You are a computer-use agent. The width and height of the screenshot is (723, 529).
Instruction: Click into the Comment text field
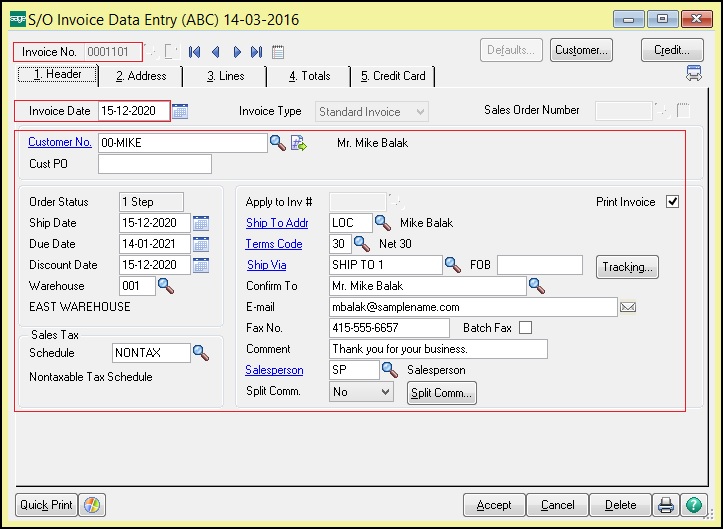point(438,349)
